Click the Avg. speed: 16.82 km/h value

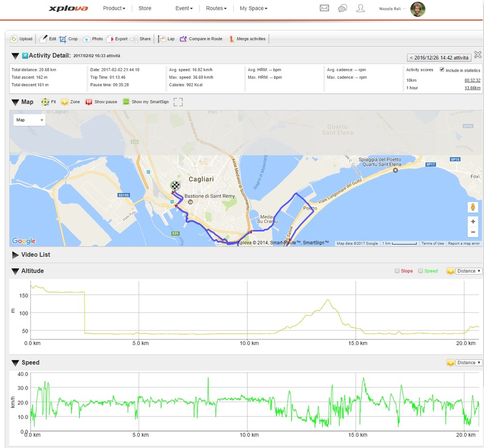coord(191,70)
